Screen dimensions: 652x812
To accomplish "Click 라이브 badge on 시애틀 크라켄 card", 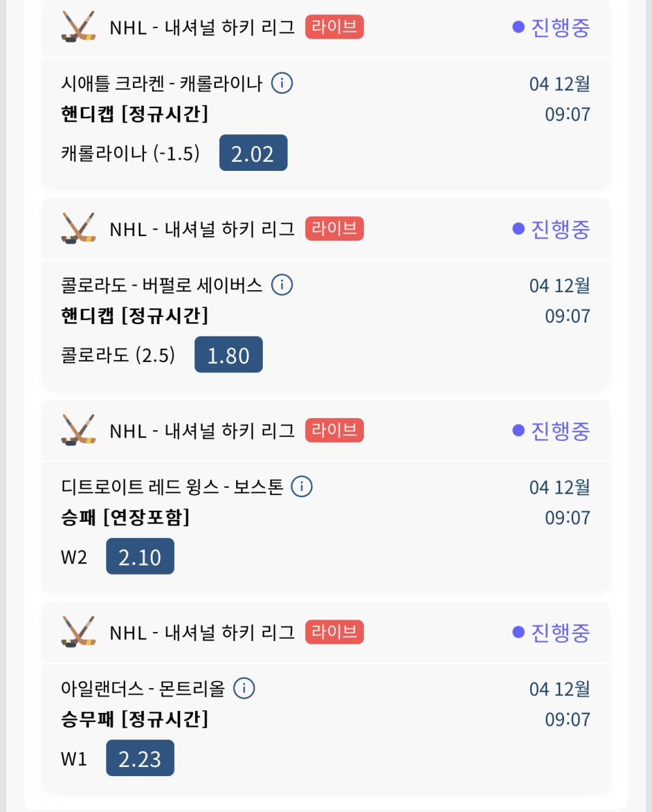I will click(334, 27).
